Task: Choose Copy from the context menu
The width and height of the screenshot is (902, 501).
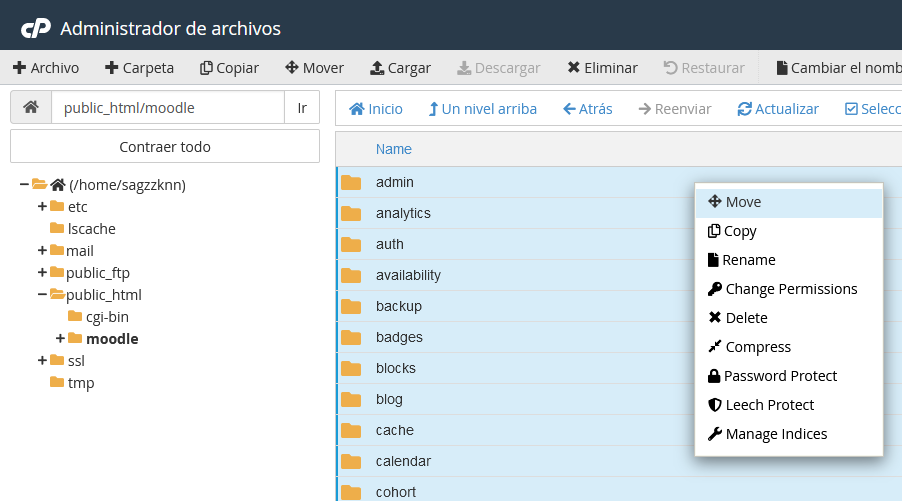Action: coord(789,231)
